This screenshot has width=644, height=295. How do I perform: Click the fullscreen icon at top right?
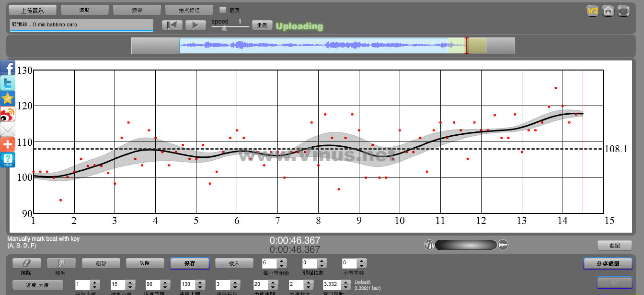coord(623,11)
